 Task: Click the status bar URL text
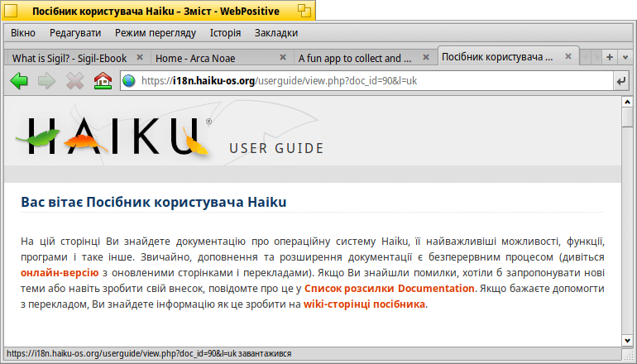point(149,354)
